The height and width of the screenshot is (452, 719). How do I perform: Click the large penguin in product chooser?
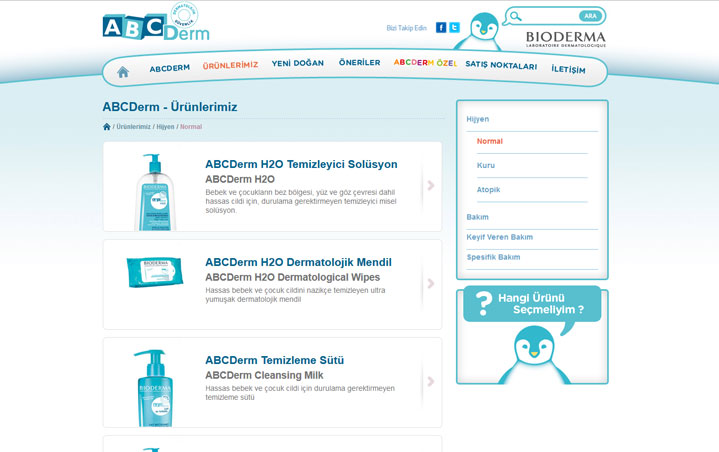pos(534,355)
